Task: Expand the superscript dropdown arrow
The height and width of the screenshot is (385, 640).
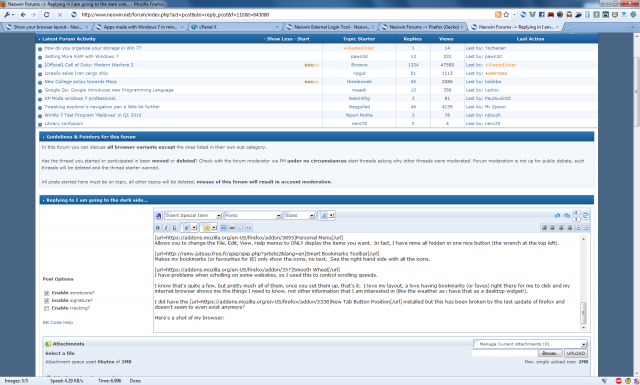Action: 194,228
